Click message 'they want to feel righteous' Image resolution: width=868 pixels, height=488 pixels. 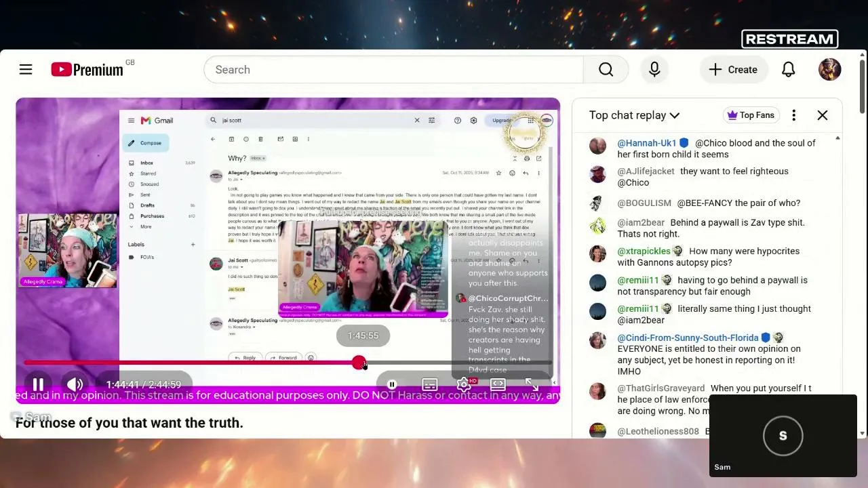click(734, 171)
